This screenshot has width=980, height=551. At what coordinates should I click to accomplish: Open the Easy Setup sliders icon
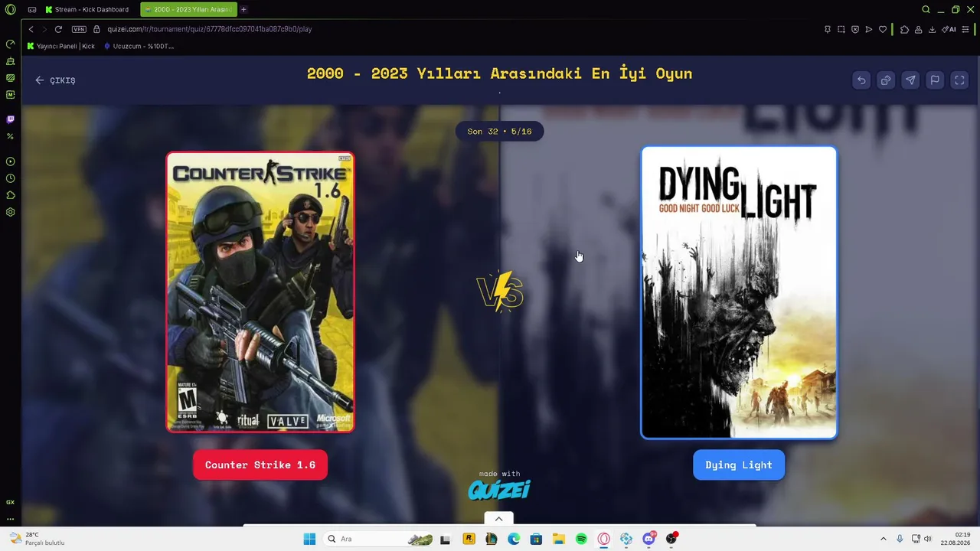[x=965, y=29]
